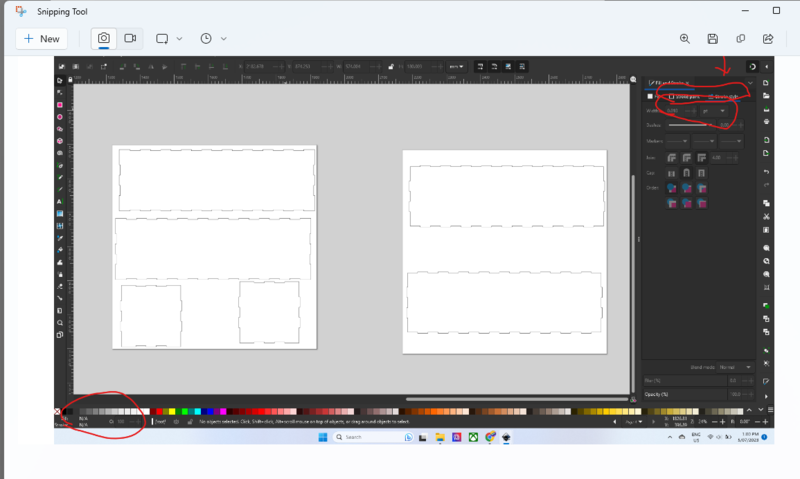Select the Pages tool at the toolbox bottom
This screenshot has height=479, width=800.
60,335
